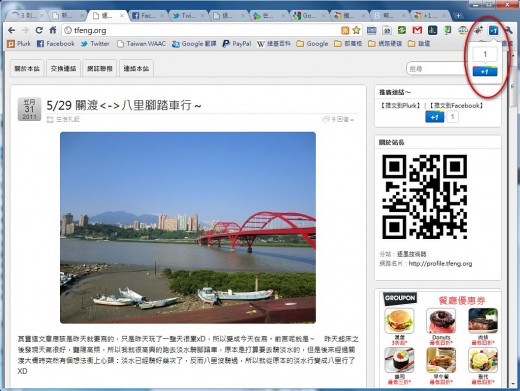This screenshot has height=391, width=520.
Task: Open a new tab with plus button
Action: (x=458, y=16)
